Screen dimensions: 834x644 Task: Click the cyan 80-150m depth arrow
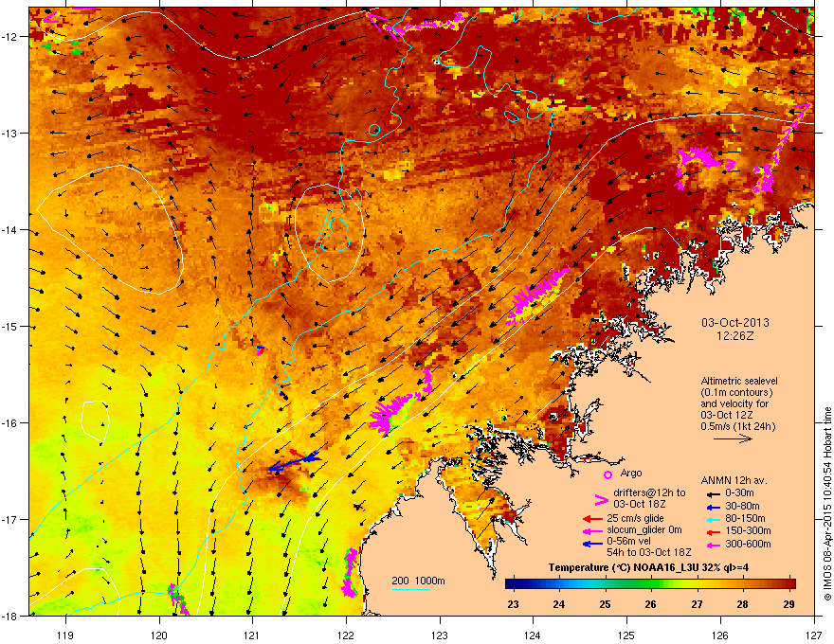point(712,519)
